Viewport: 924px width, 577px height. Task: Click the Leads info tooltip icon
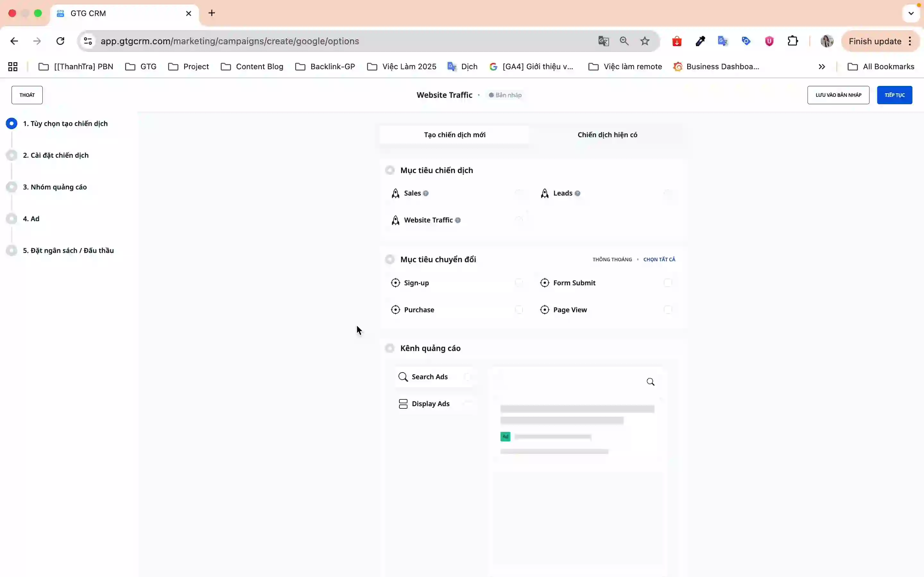click(x=577, y=194)
